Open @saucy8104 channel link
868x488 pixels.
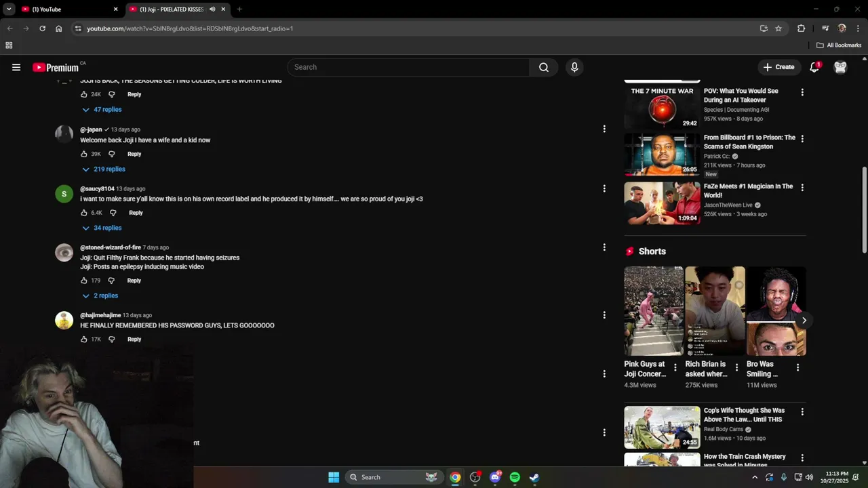coord(97,189)
